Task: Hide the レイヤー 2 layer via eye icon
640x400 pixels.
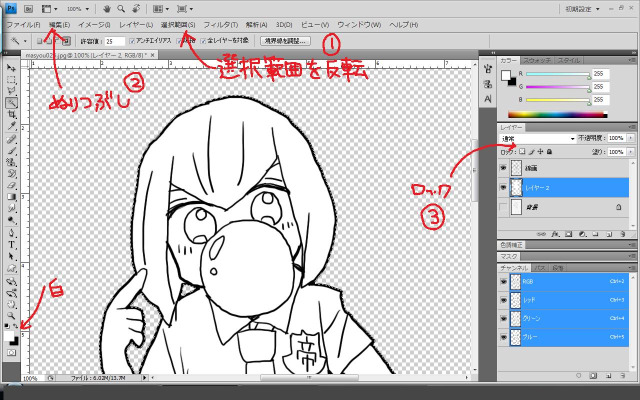Action: click(503, 187)
